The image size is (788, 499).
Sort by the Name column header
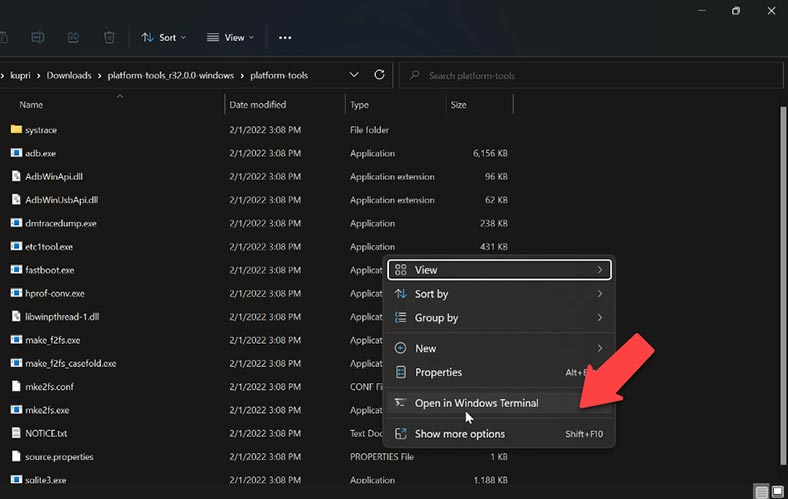click(x=31, y=105)
